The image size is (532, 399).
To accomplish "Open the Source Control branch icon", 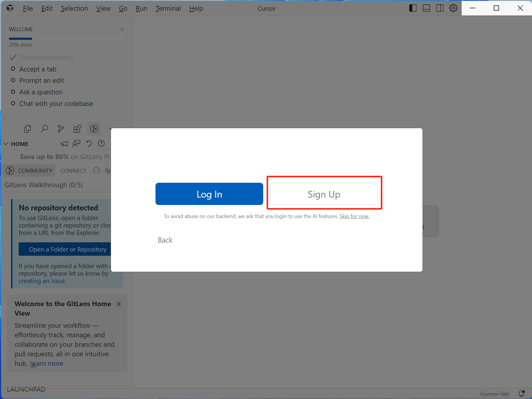I will pyautogui.click(x=61, y=129).
